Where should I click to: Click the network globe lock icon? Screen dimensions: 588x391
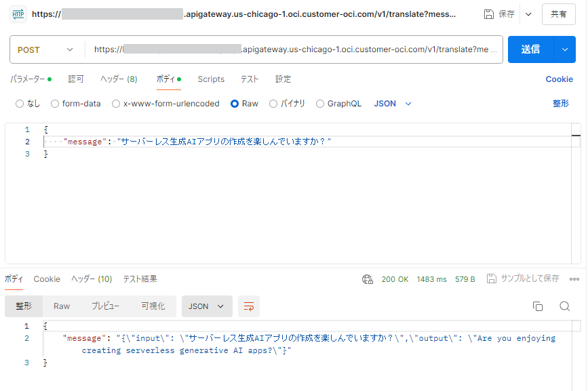[x=368, y=279]
